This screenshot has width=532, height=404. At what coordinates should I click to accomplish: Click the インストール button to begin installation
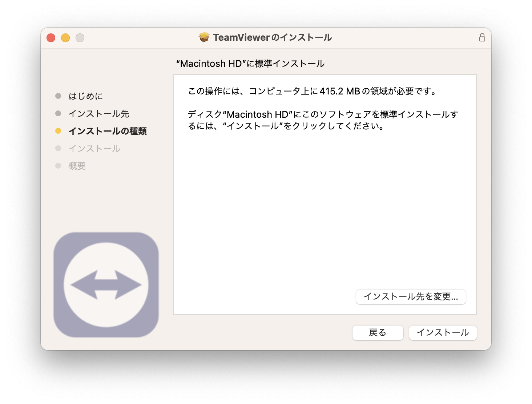pos(443,332)
